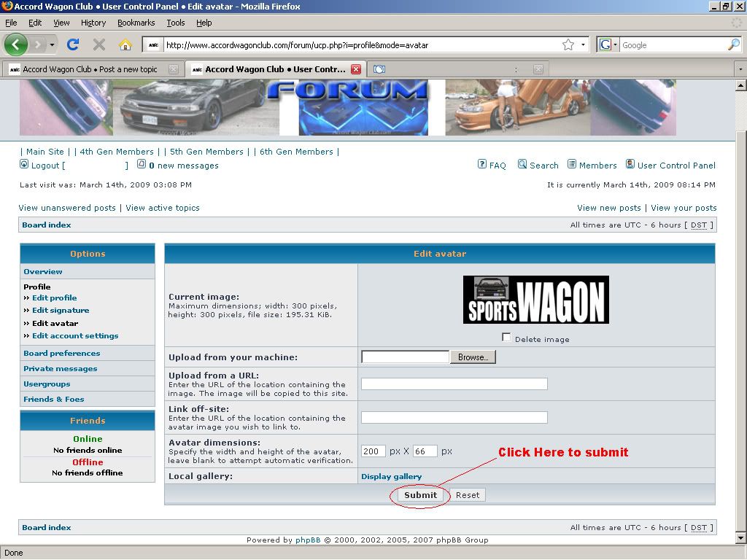Go to the Home page icon
Screen dimensions: 747x560
[x=125, y=44]
